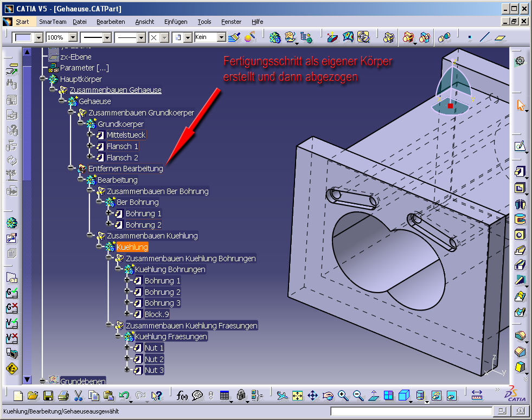Click the Select arrow tool
The width and height of the screenshot is (532, 420).
(x=521, y=105)
